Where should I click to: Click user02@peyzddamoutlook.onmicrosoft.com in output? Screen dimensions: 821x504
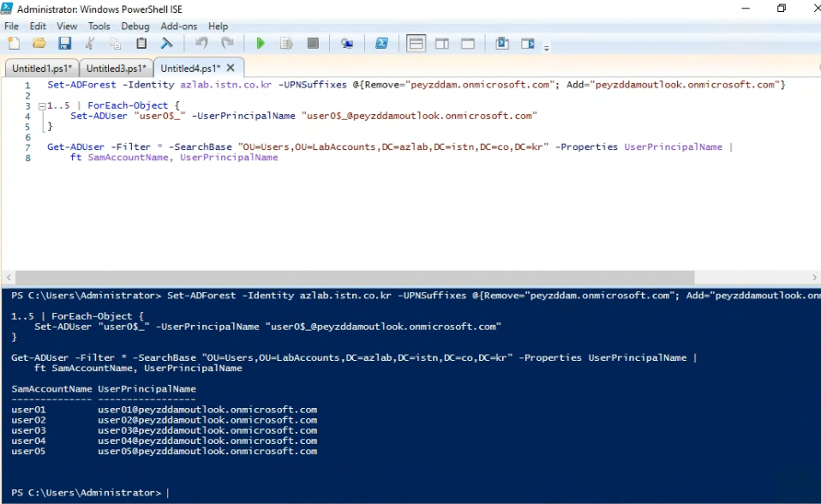[x=207, y=420]
